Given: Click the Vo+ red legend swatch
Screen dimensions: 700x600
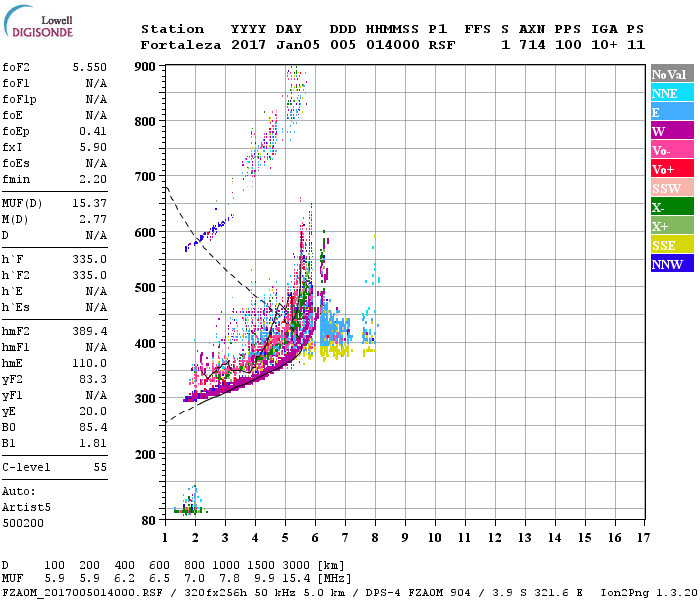Looking at the screenshot, I should (672, 169).
